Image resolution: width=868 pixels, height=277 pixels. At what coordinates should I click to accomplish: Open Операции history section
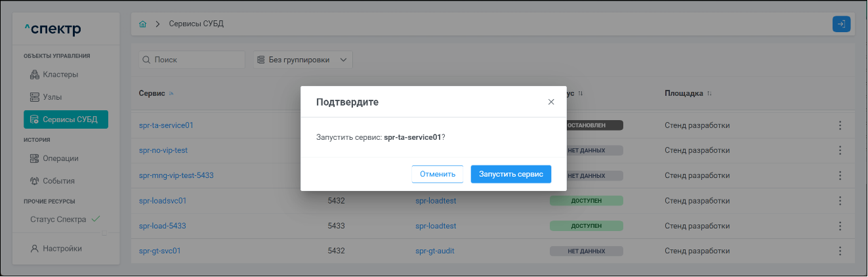pos(60,158)
